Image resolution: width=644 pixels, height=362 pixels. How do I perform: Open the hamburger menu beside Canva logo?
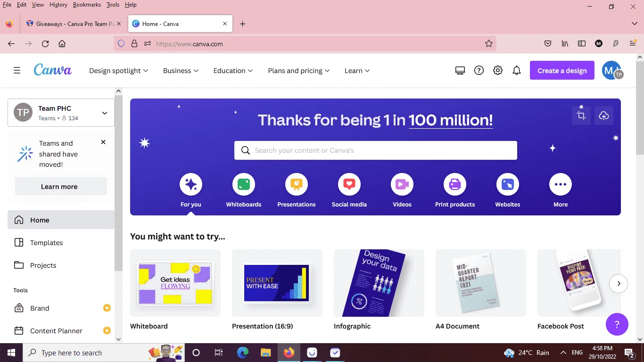point(17,71)
